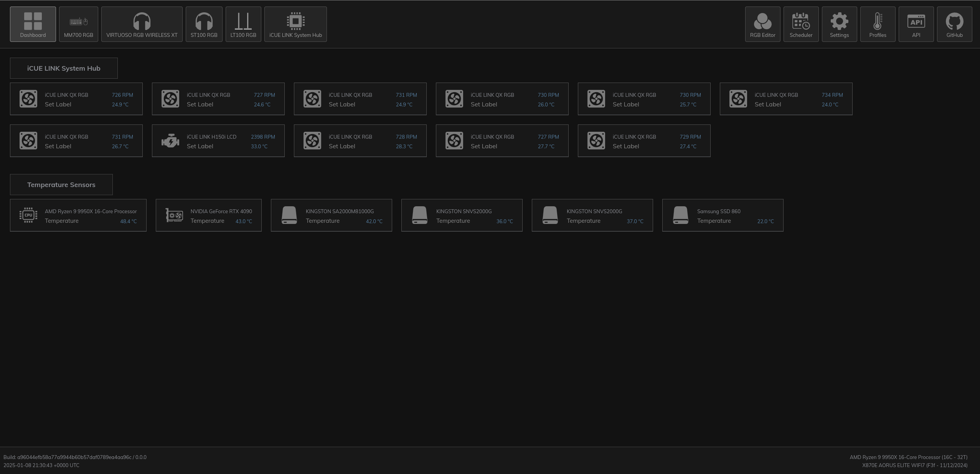Open the Settings page
The image size is (980, 474).
click(x=839, y=24)
